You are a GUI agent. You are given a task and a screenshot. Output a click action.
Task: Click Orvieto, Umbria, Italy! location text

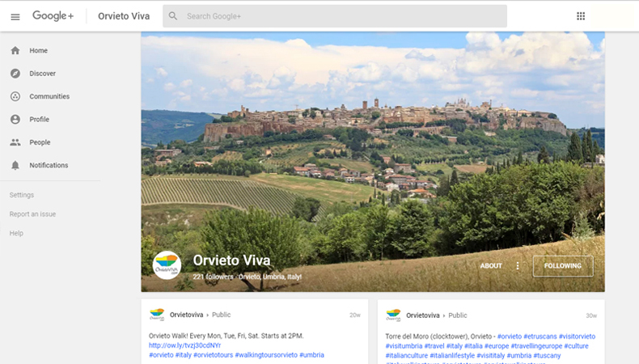pos(270,277)
